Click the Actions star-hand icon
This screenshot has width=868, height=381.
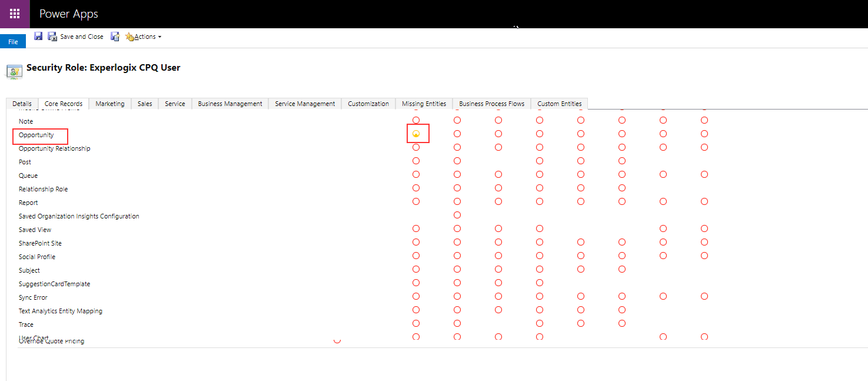click(x=130, y=37)
